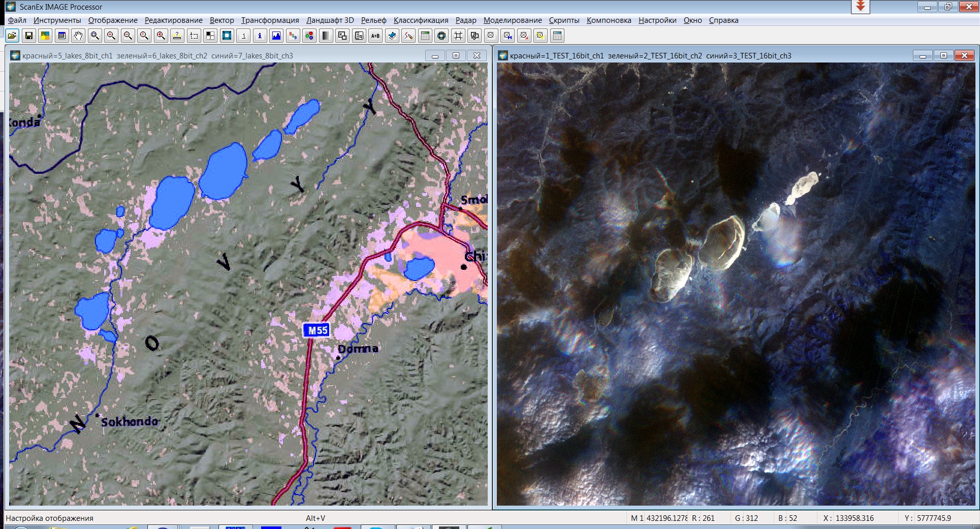The width and height of the screenshot is (980, 529).
Task: Save the current image with the diskette icon
Action: (29, 36)
